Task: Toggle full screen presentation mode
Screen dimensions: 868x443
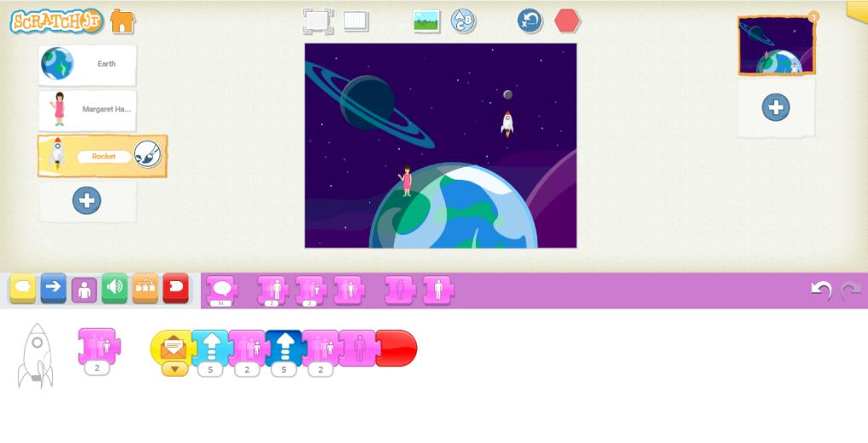Action: point(317,21)
